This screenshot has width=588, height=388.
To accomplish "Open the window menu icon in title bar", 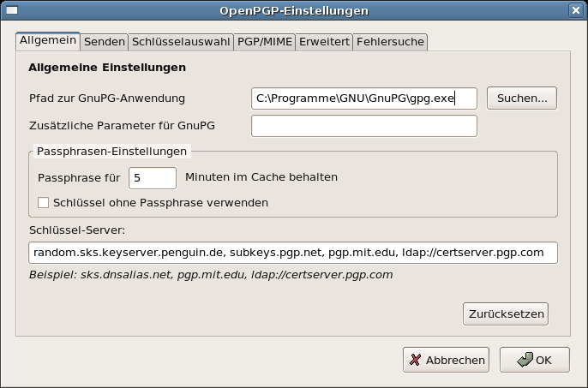I will tap(12, 10).
